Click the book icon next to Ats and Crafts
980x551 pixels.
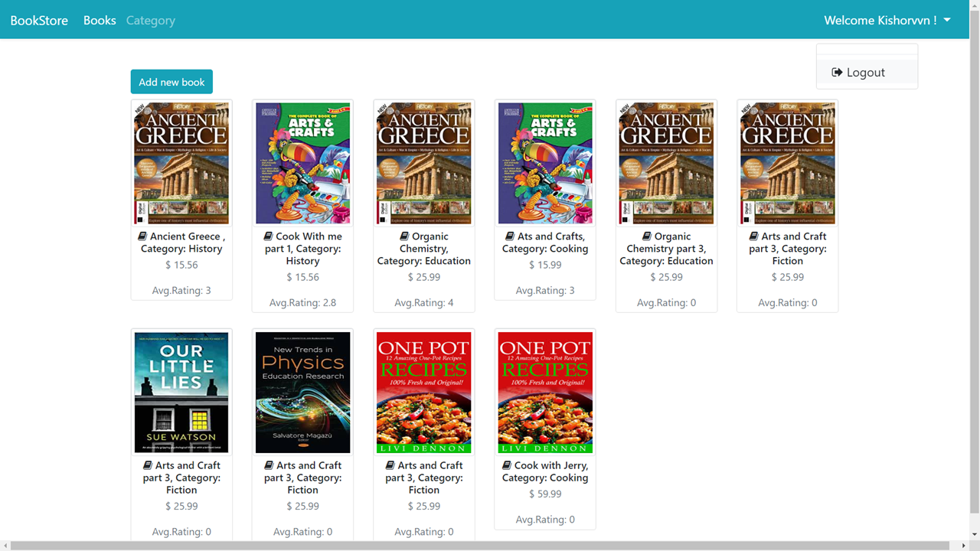tap(510, 236)
